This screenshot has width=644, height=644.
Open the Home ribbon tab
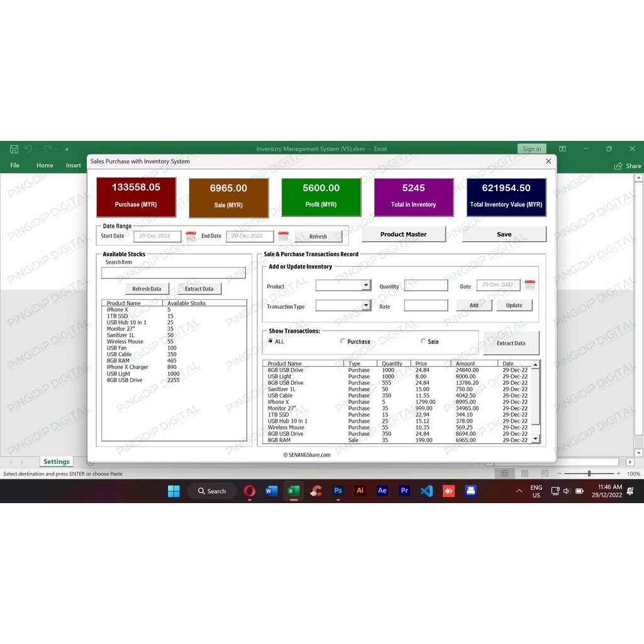(44, 165)
